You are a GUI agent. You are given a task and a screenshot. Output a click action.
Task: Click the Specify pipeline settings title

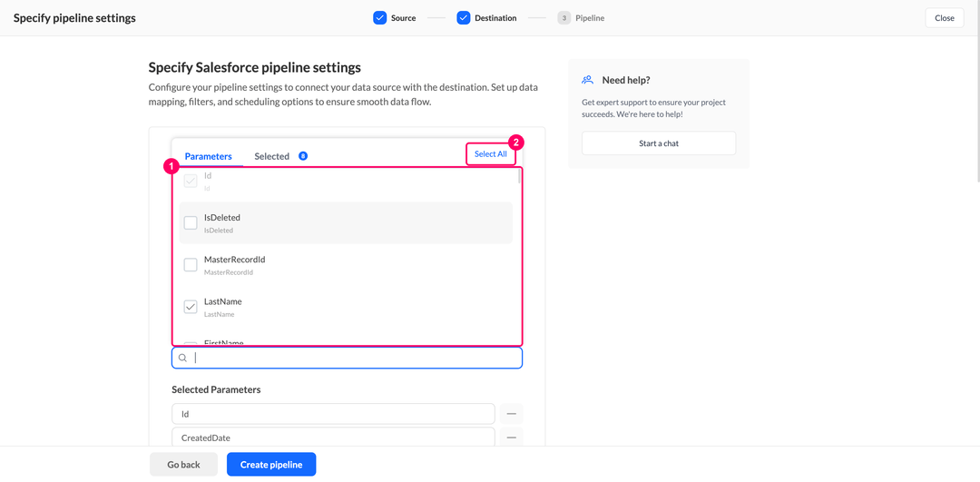[x=74, y=18]
